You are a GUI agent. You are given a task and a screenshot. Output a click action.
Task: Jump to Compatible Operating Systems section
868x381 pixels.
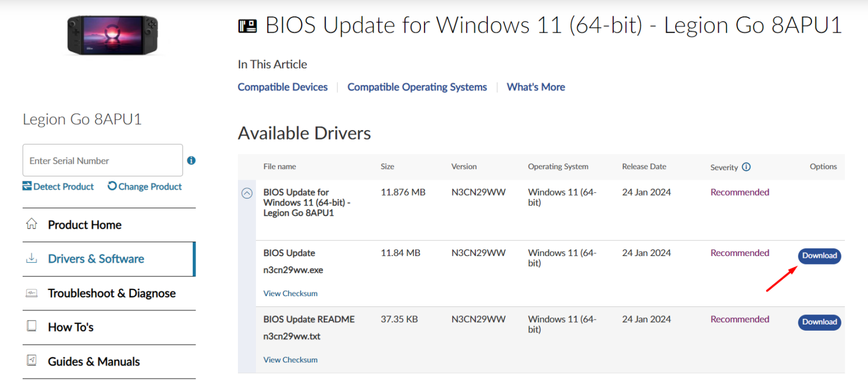pos(417,87)
